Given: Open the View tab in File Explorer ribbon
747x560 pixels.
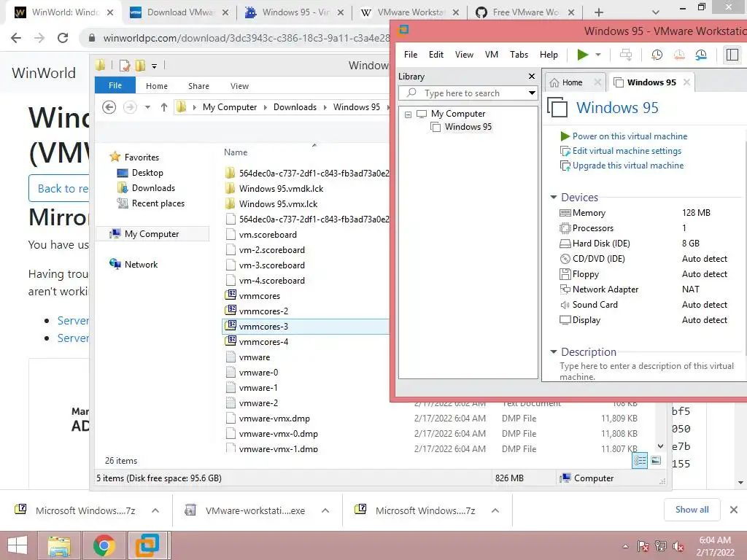Looking at the screenshot, I should point(239,86).
